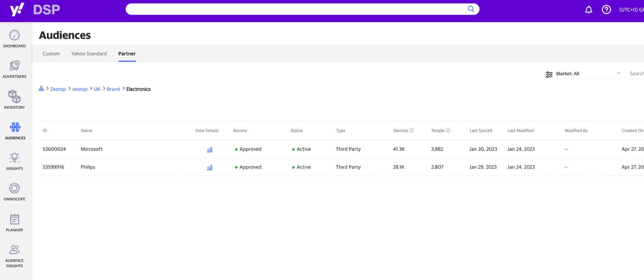The image size is (644, 280).
Task: Click the 41.3K devices value
Action: pos(399,149)
